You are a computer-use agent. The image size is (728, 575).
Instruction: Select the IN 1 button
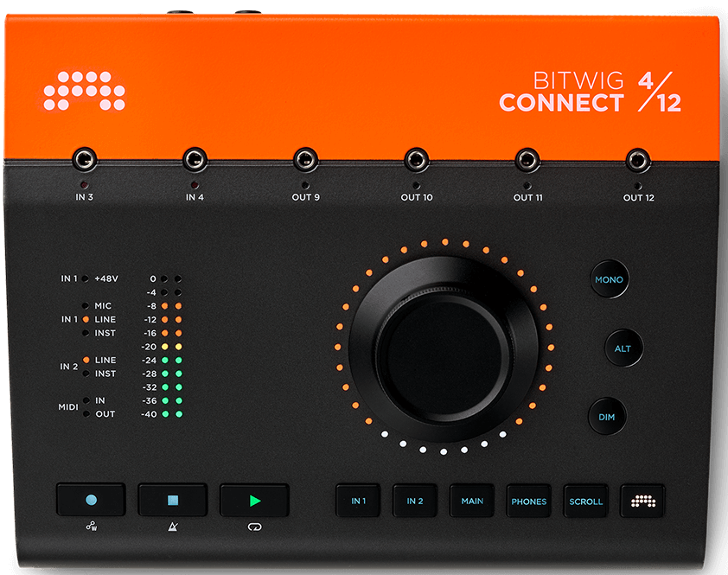pyautogui.click(x=358, y=501)
